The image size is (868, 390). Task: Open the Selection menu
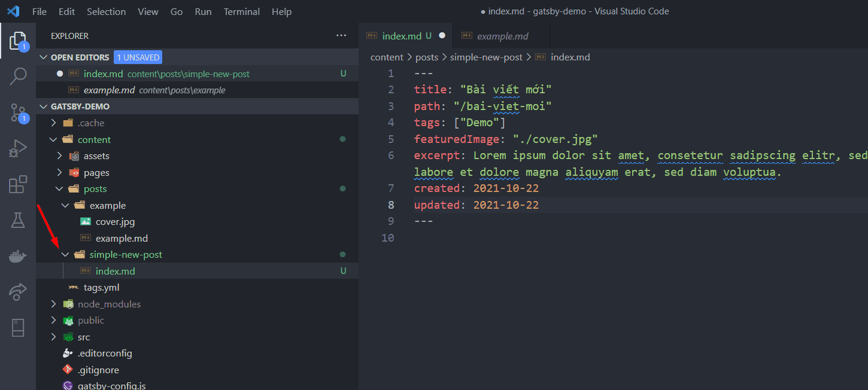(x=106, y=12)
